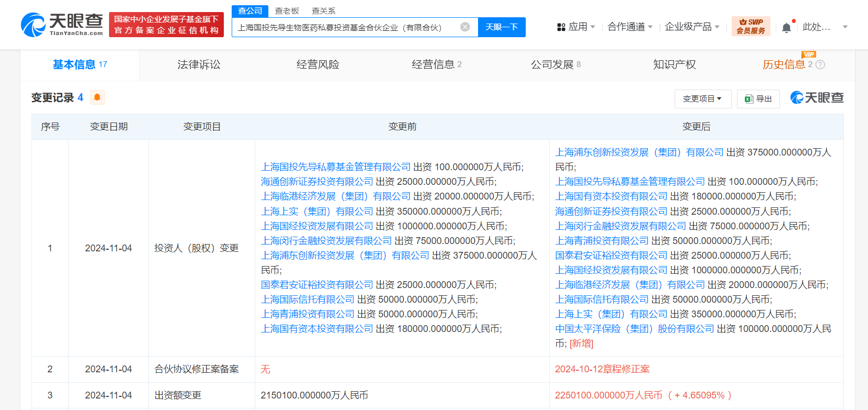Open 上海上实（集团）有限公司 in 变更后 column

tap(611, 314)
